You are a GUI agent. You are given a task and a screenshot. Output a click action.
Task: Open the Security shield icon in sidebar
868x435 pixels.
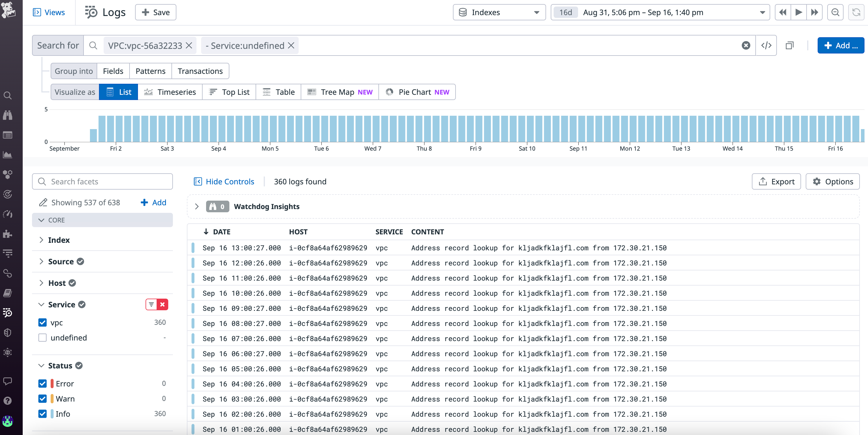point(7,333)
